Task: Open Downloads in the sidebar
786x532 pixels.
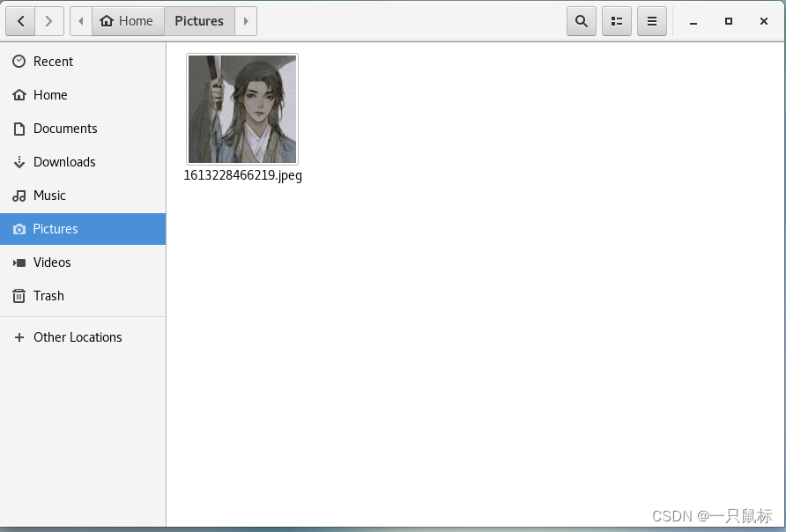Action: (x=83, y=162)
